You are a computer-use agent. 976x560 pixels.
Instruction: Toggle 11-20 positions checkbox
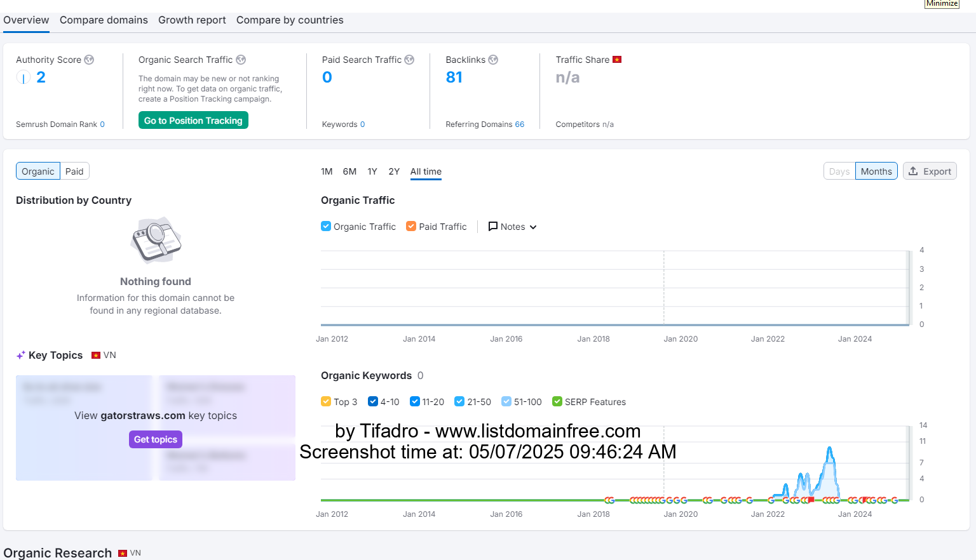[415, 401]
